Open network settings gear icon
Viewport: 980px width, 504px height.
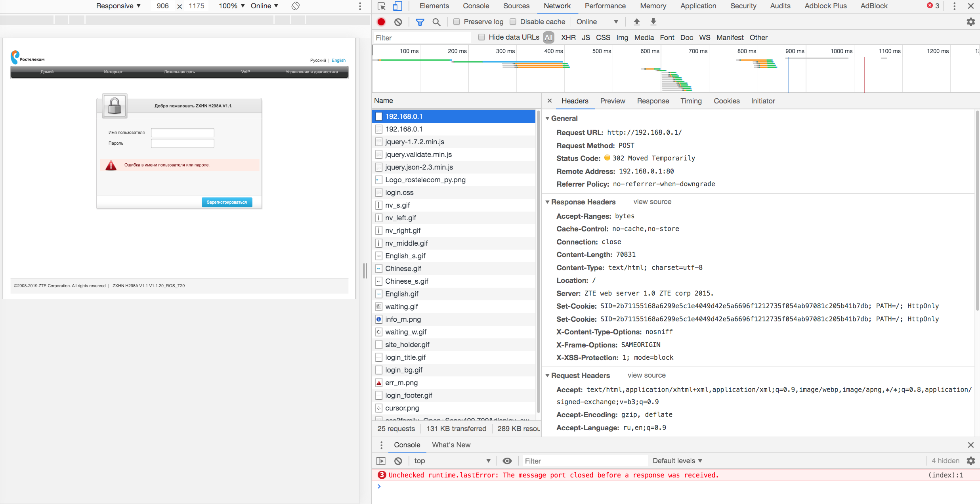pos(970,22)
